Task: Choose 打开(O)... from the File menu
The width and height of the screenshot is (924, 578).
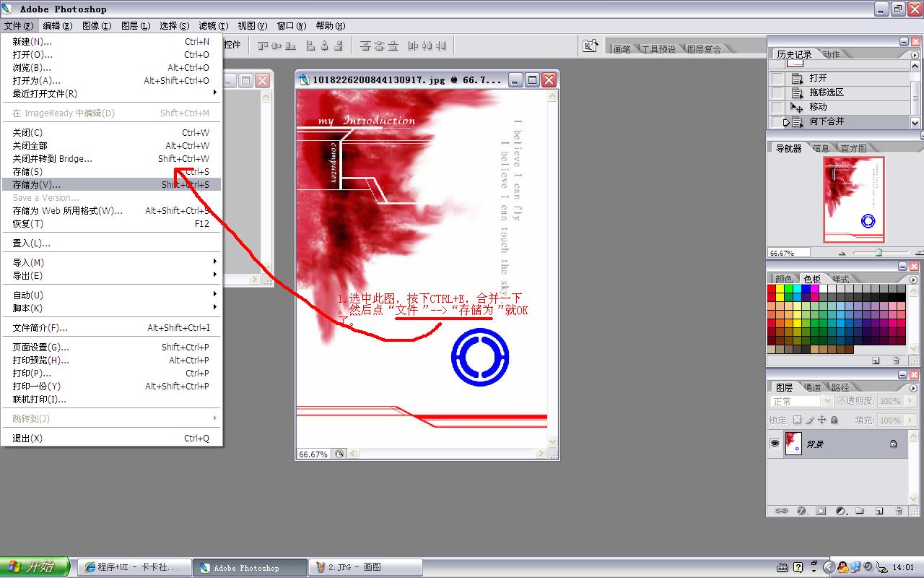Action: click(112, 54)
